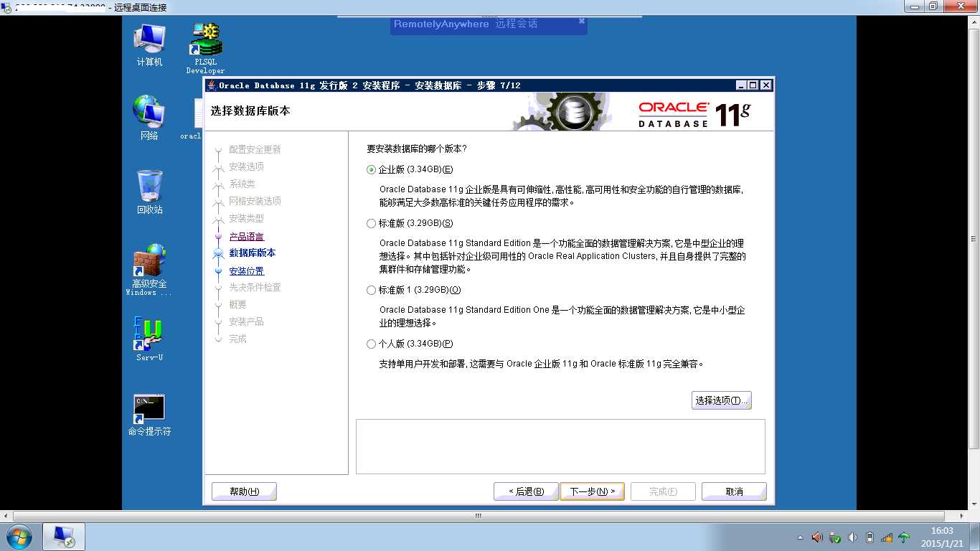
Task: Click the 支持单用户开发和部署 description text
Action: pos(542,364)
